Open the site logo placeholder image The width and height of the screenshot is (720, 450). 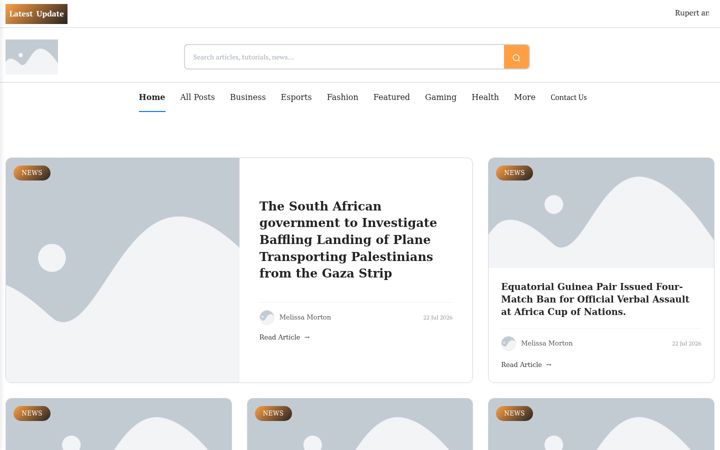[x=32, y=57]
